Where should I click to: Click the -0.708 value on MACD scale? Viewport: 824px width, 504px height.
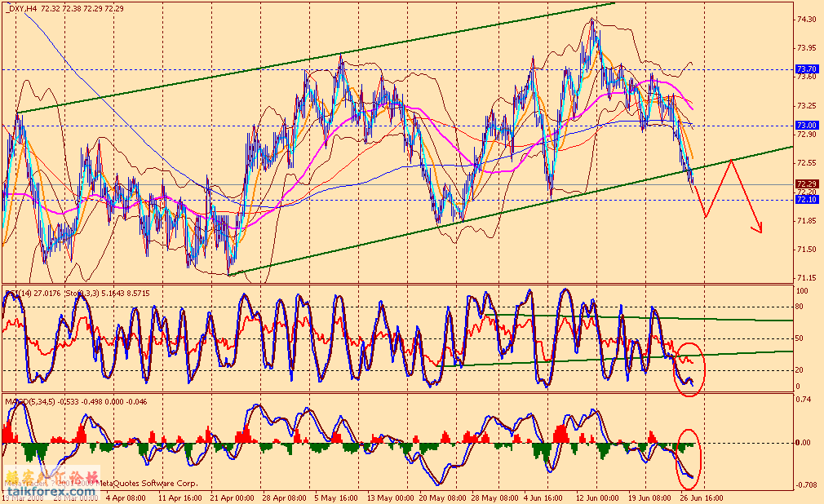[x=806, y=485]
